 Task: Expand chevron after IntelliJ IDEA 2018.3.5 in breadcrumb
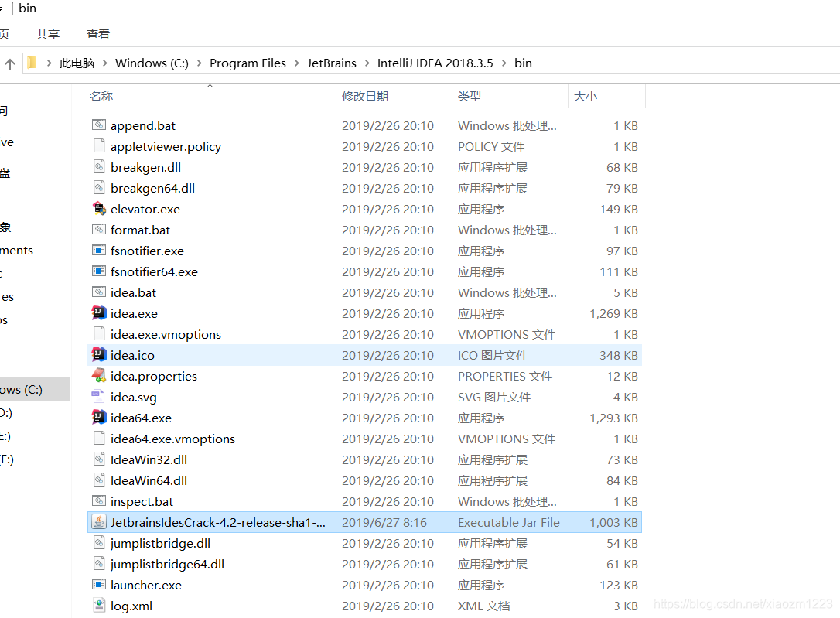pos(504,63)
